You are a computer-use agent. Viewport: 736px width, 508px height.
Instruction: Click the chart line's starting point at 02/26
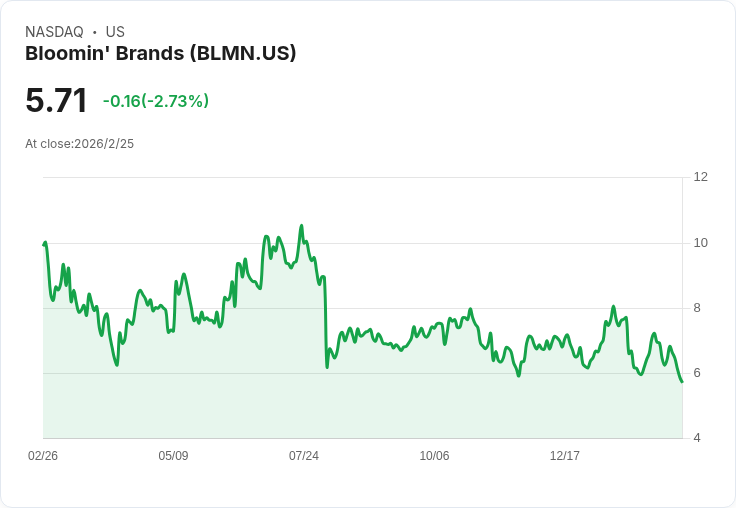pyautogui.click(x=44, y=245)
